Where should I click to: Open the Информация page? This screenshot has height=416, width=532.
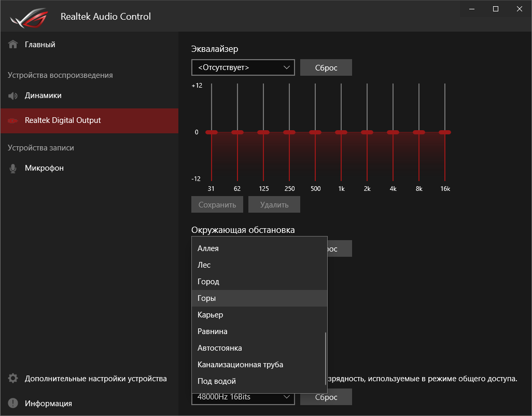(x=89, y=404)
